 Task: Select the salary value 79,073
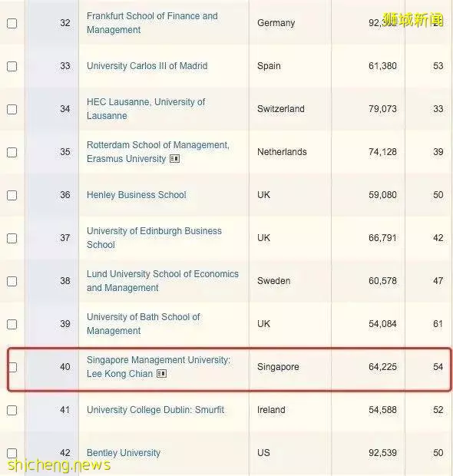pyautogui.click(x=382, y=109)
